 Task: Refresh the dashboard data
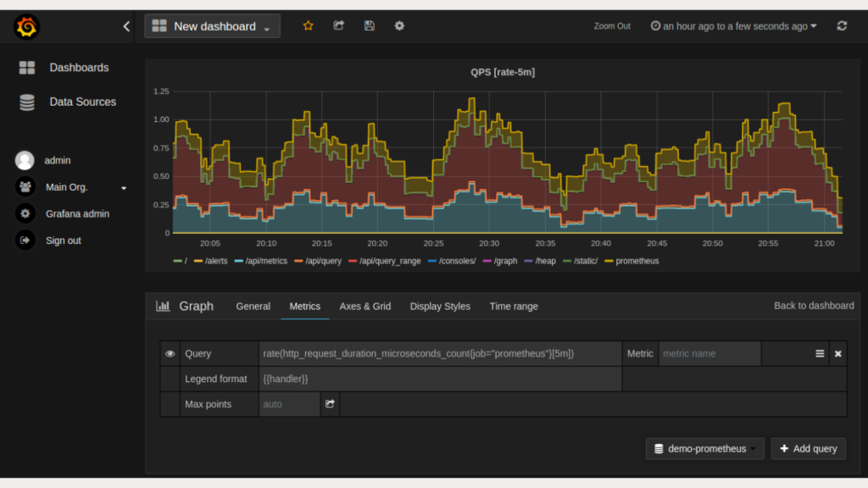(842, 25)
